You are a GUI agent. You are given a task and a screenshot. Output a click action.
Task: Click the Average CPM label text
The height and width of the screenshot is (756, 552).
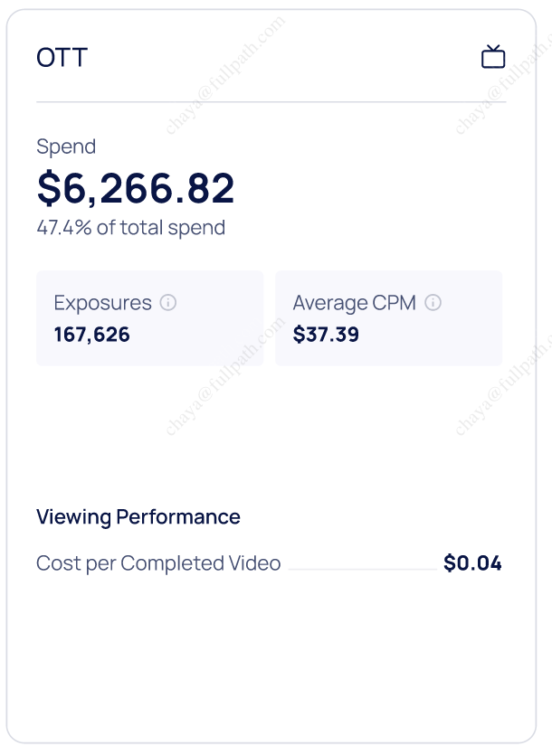coord(354,303)
